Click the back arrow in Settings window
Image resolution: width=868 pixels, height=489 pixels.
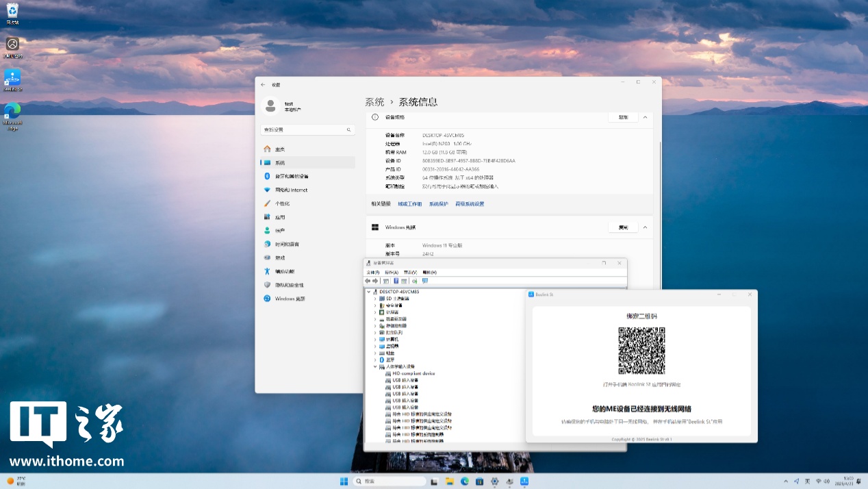point(264,84)
